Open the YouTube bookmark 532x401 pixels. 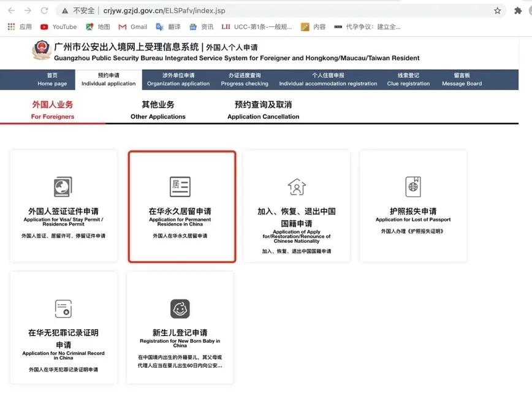pos(58,26)
